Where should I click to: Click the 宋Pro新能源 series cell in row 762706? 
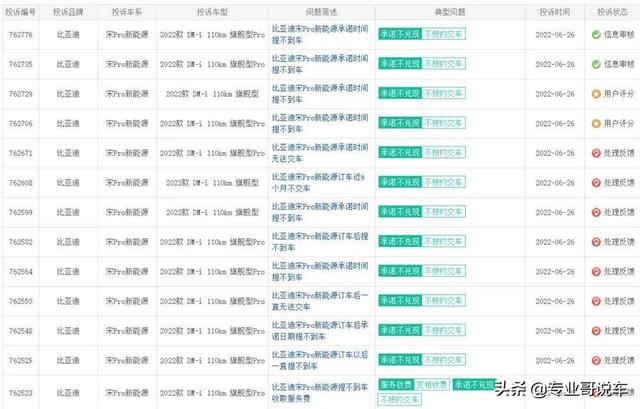click(127, 123)
